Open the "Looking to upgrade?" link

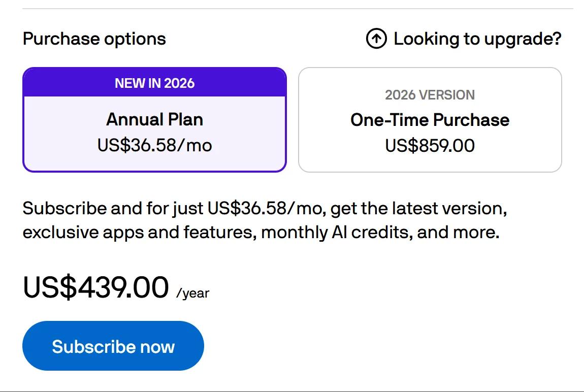[x=477, y=39]
